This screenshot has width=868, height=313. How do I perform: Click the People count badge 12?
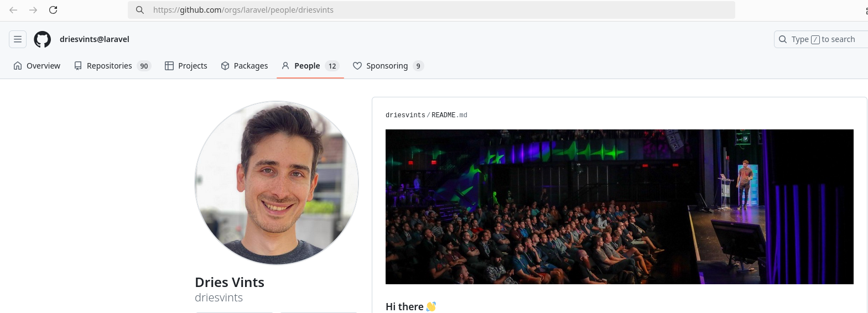pyautogui.click(x=332, y=66)
